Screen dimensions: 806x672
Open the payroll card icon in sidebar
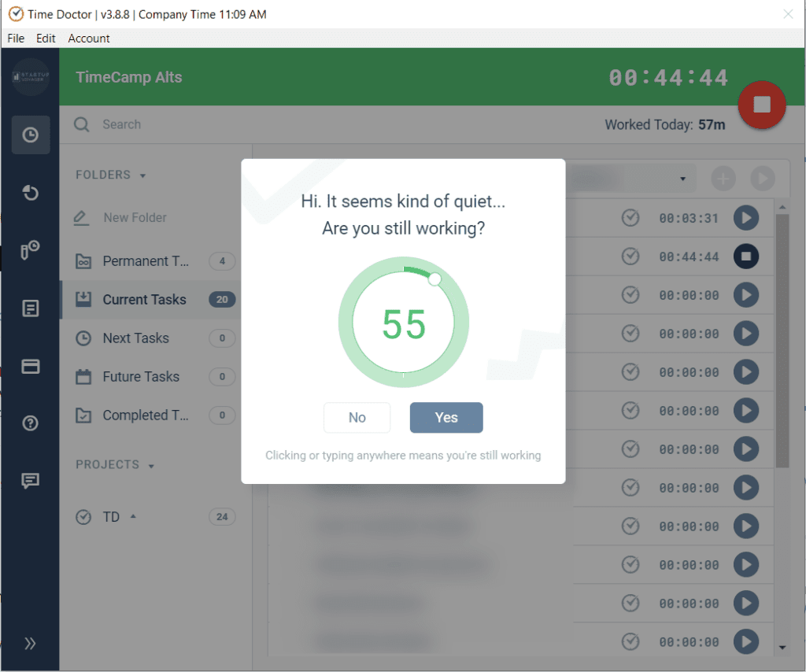coord(30,366)
